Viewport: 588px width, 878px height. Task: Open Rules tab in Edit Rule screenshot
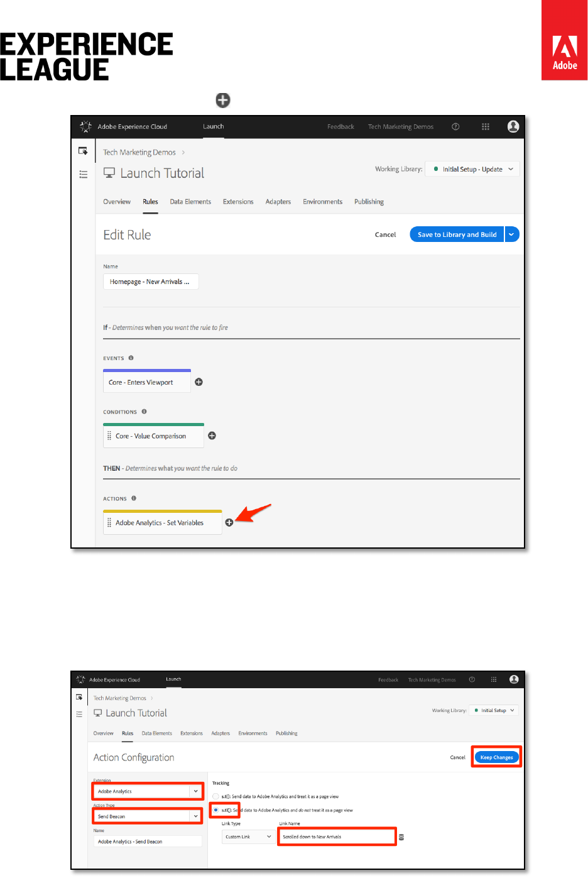coord(150,202)
